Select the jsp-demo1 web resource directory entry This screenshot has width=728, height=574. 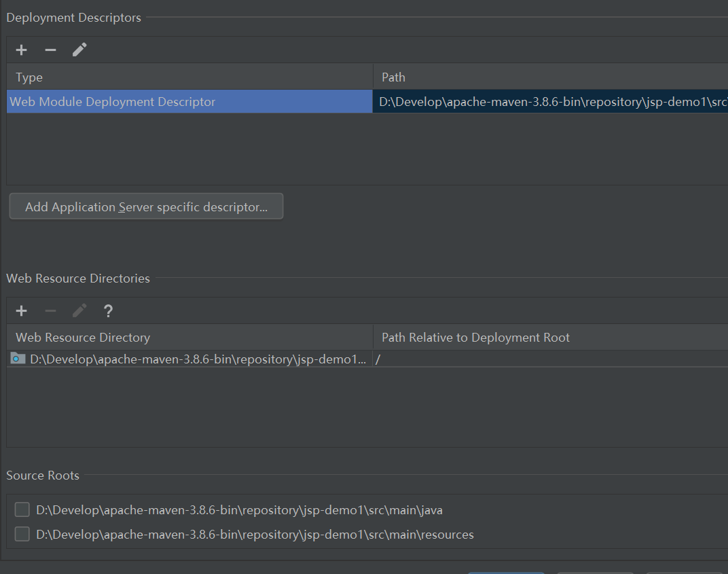coord(198,359)
